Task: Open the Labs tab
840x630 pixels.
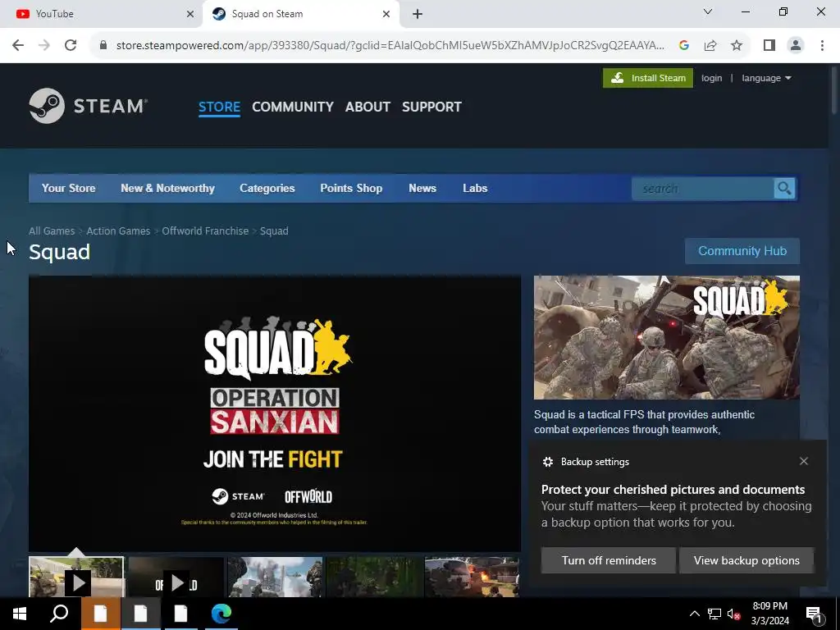Action: click(475, 188)
